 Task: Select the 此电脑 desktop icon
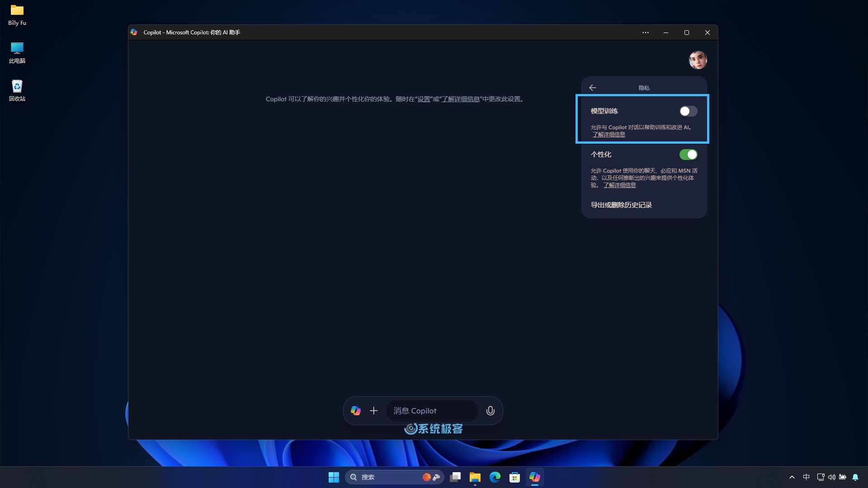point(17,53)
